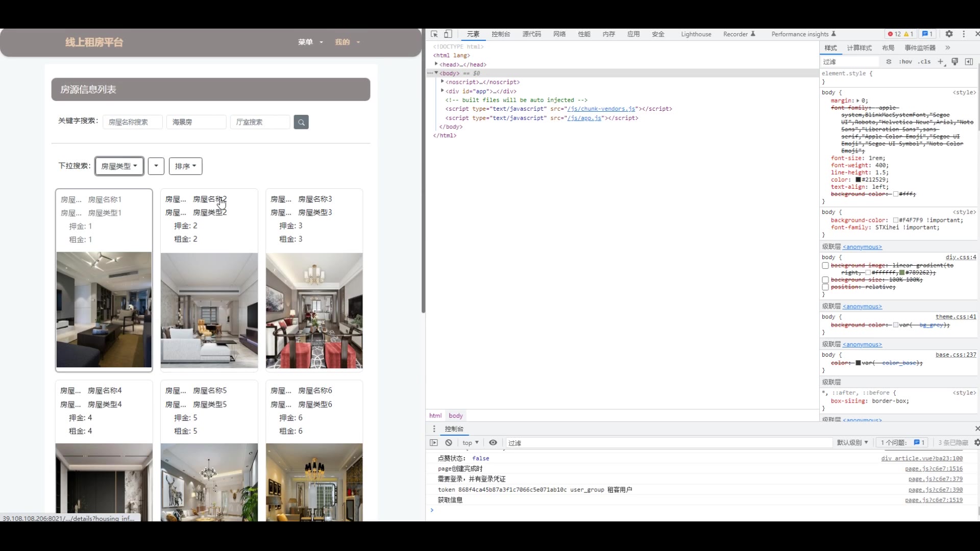The height and width of the screenshot is (551, 980).
Task: Show more style tabs chevron
Action: (x=948, y=48)
